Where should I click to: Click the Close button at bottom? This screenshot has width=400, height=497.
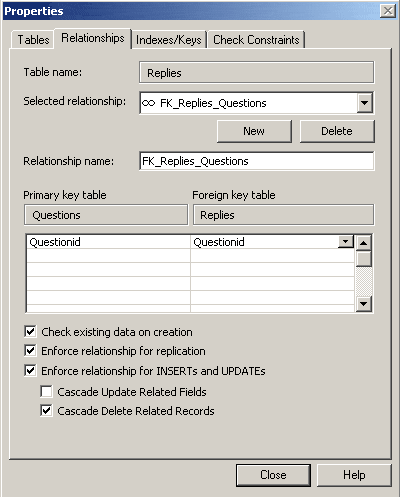point(273,475)
